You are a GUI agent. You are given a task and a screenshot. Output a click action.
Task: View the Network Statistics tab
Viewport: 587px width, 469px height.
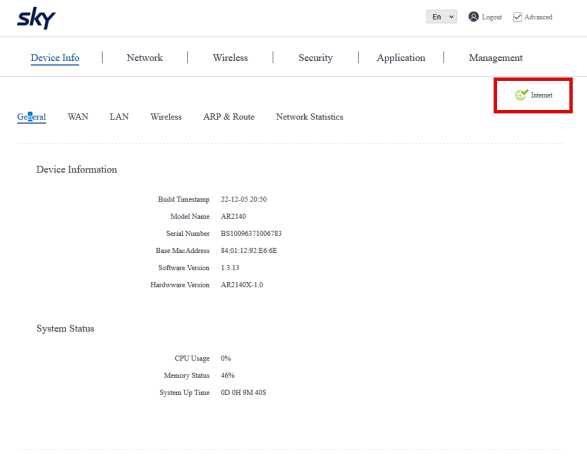click(x=310, y=117)
